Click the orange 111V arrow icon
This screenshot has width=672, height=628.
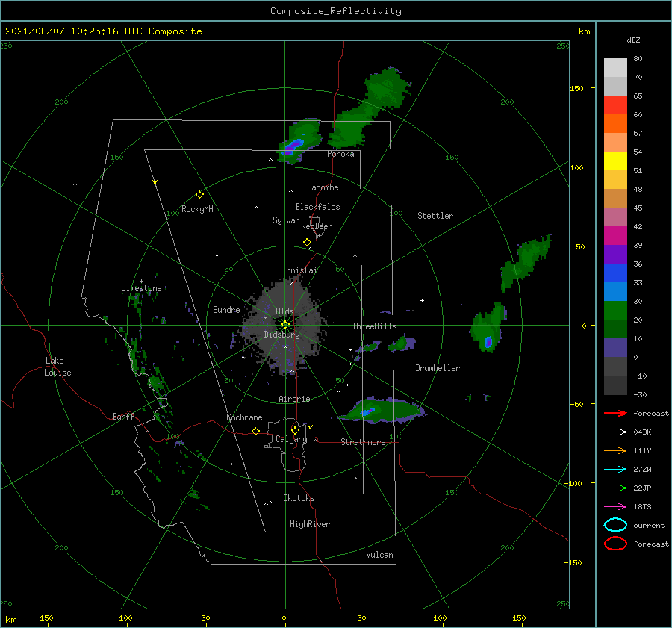point(615,450)
